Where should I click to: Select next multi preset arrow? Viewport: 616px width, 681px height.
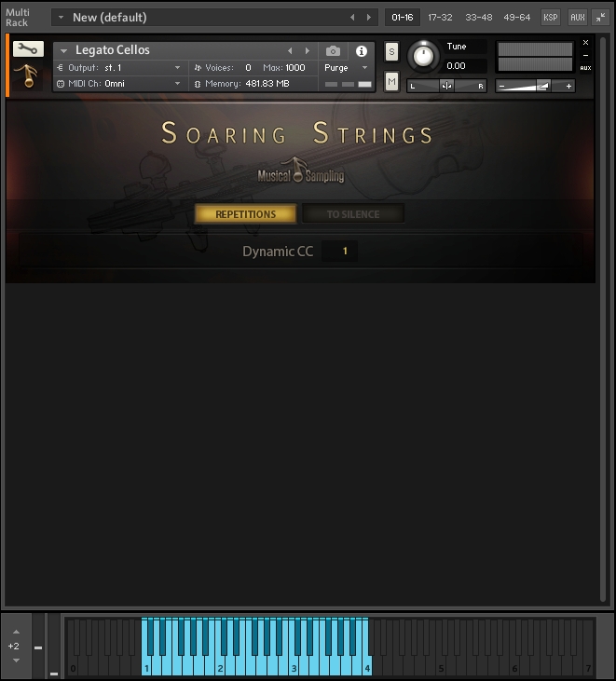(x=369, y=18)
